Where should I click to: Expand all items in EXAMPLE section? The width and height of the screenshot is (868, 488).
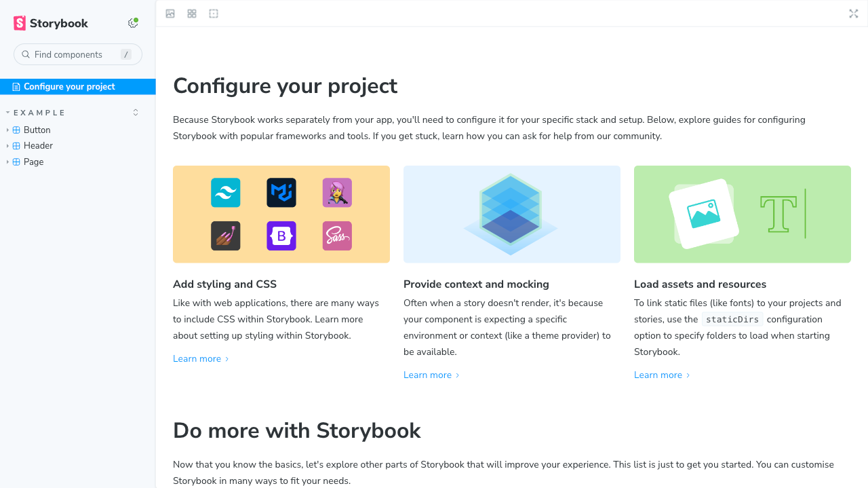[136, 113]
